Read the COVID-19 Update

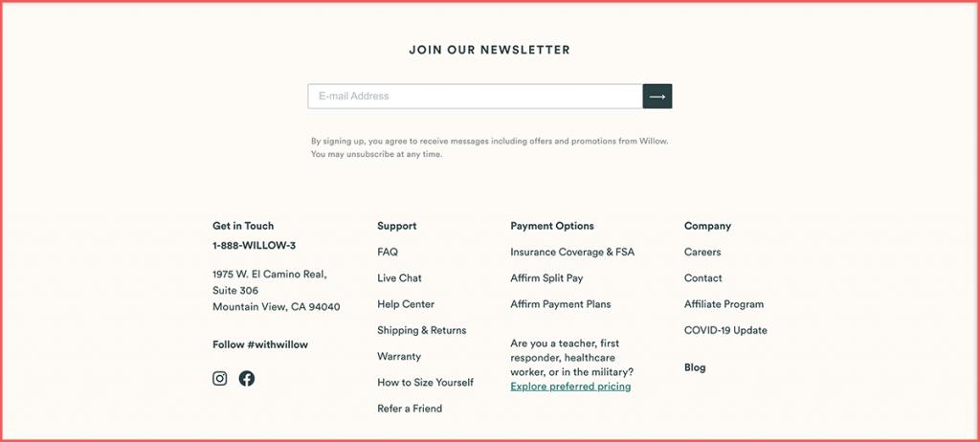[725, 330]
